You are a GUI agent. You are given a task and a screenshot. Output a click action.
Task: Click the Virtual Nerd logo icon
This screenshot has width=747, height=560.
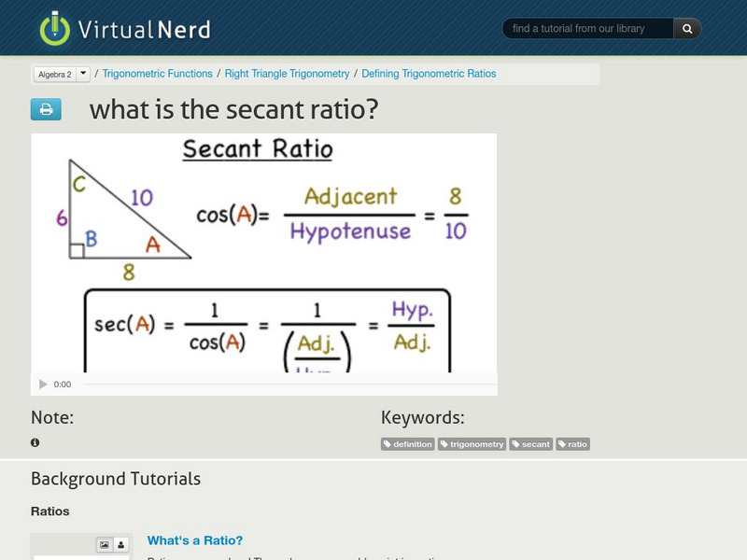[55, 29]
